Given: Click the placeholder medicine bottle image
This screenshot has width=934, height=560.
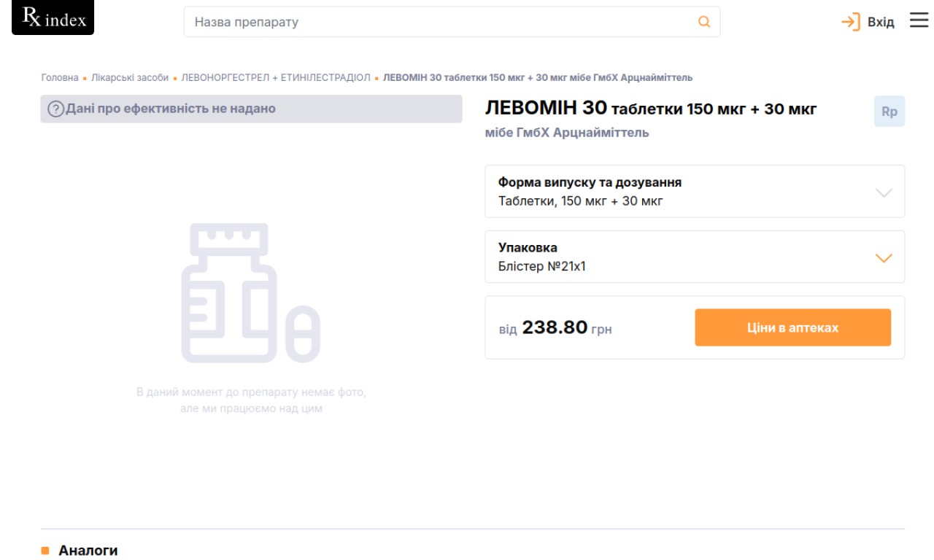Looking at the screenshot, I should tap(250, 293).
